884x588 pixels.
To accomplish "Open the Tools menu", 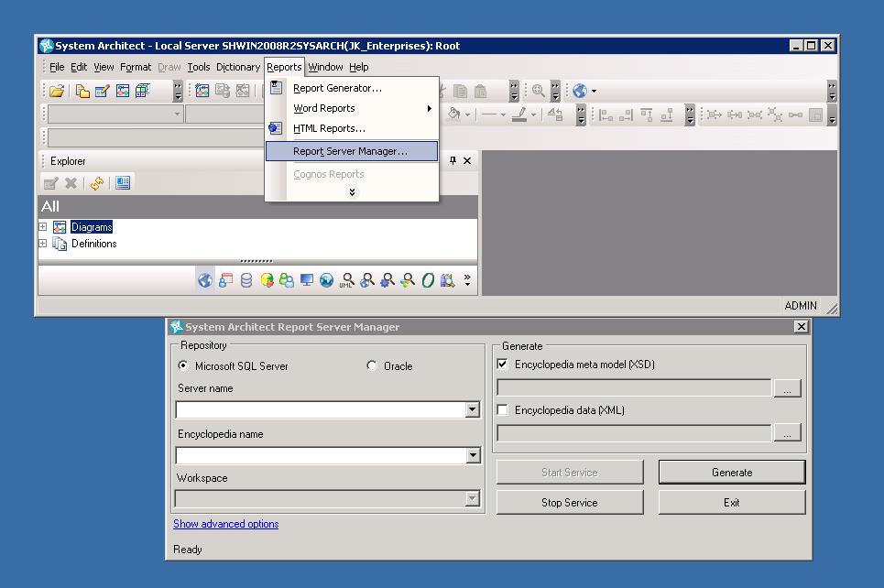I will coord(199,67).
